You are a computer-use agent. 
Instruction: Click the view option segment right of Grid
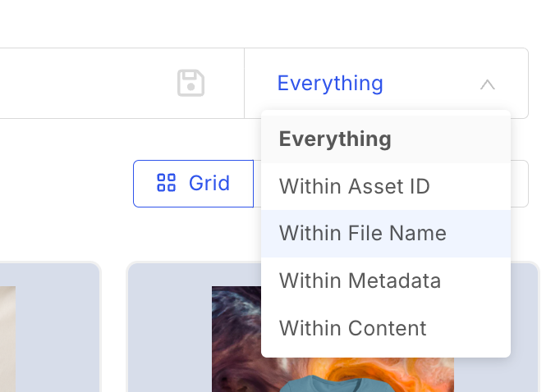tap(519, 184)
